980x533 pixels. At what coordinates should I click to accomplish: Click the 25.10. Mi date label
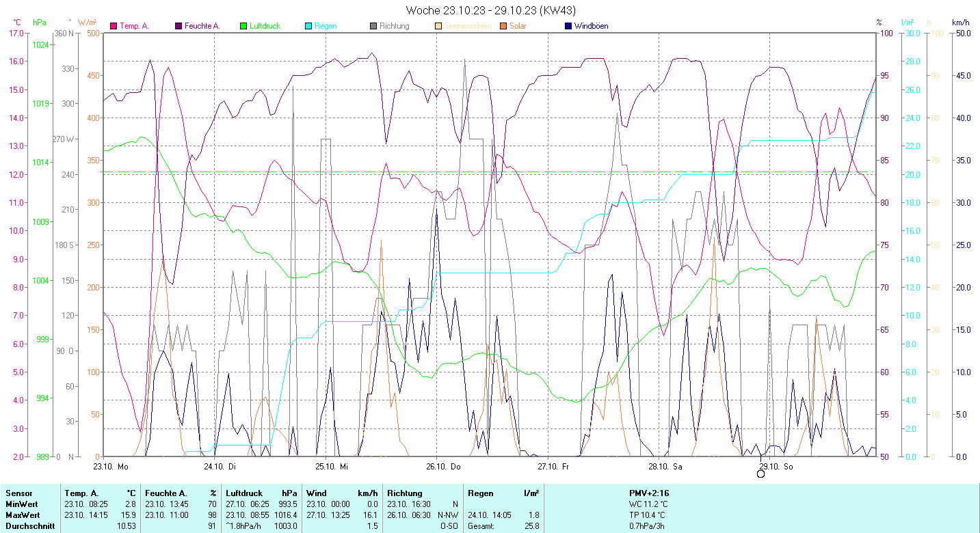click(x=331, y=467)
